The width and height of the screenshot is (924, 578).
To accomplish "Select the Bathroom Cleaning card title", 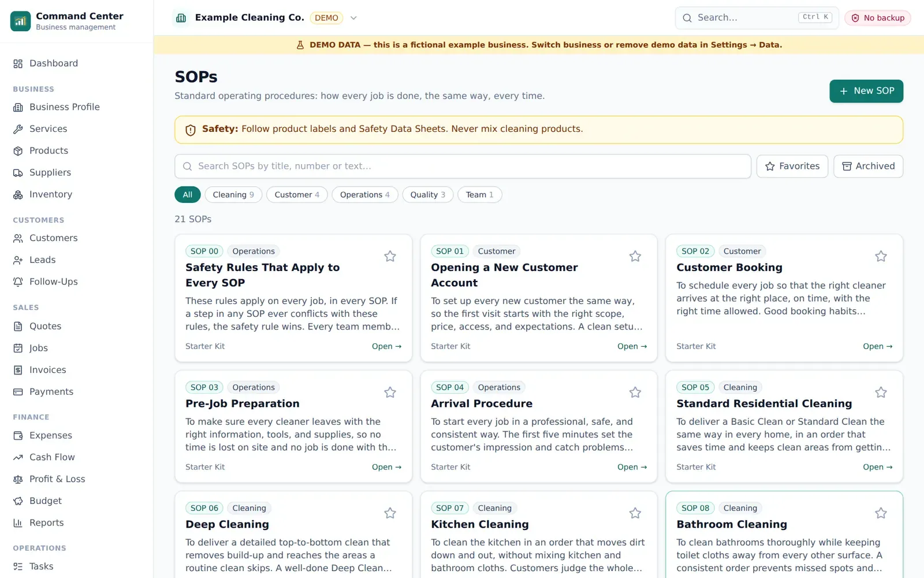I will point(732,524).
